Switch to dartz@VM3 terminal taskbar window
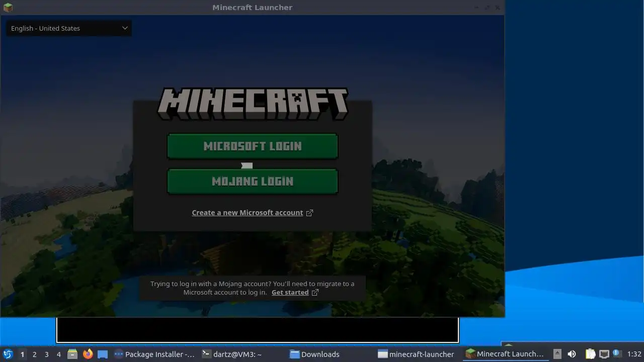This screenshot has height=362, width=644. tap(242, 354)
